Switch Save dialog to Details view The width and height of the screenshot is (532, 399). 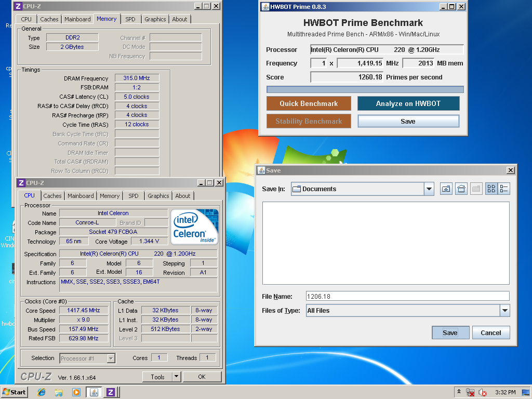coord(504,189)
